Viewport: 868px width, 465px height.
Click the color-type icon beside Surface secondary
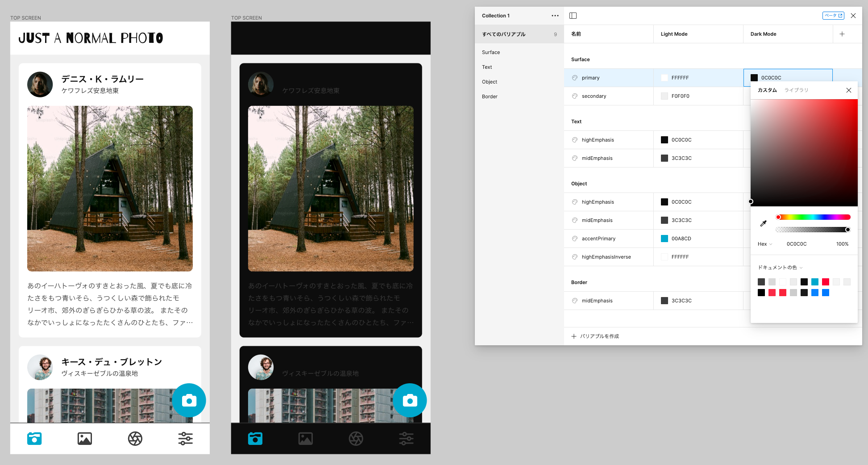(575, 96)
